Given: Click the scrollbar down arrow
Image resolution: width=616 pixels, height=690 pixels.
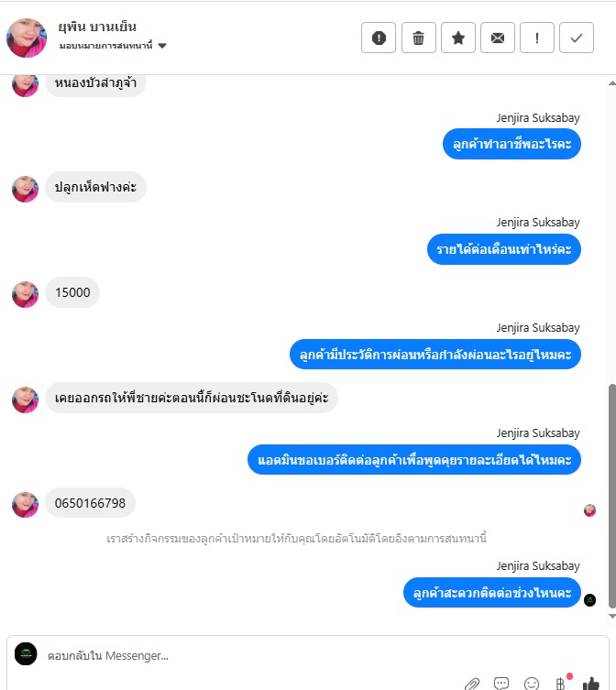Looking at the screenshot, I should (612, 616).
